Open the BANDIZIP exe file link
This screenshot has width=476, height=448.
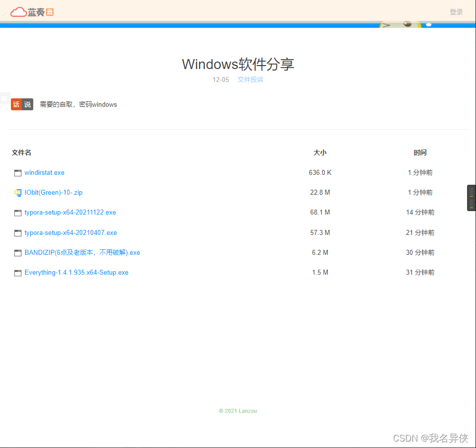point(82,252)
